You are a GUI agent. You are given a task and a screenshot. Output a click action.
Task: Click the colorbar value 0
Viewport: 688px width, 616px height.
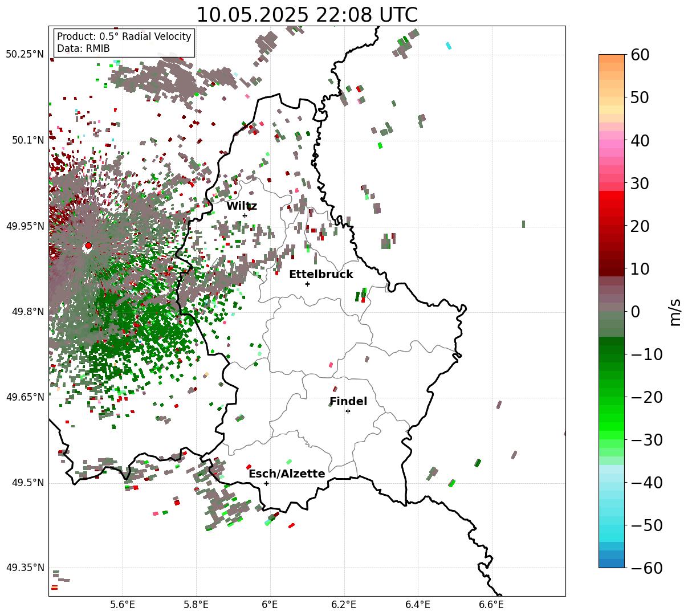[635, 312]
